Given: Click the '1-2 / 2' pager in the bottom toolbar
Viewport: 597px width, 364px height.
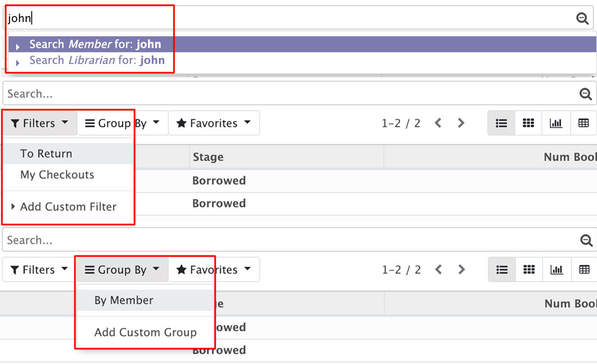Looking at the screenshot, I should pyautogui.click(x=401, y=270).
